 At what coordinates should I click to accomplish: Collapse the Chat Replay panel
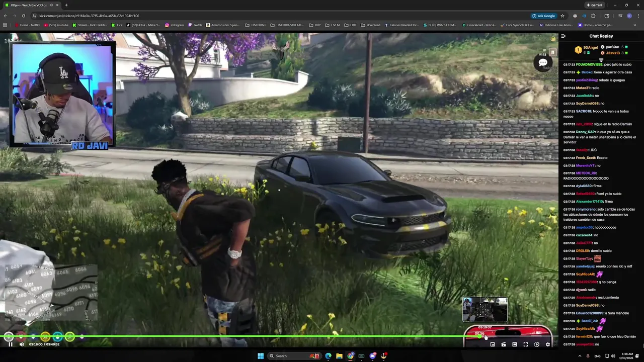(563, 36)
